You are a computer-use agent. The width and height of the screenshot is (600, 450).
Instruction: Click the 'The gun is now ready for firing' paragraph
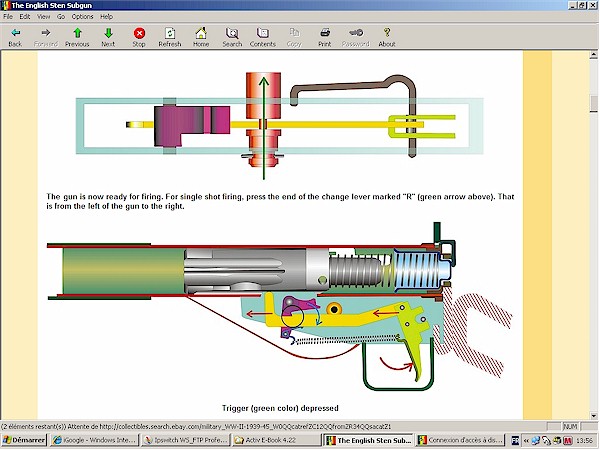point(280,201)
